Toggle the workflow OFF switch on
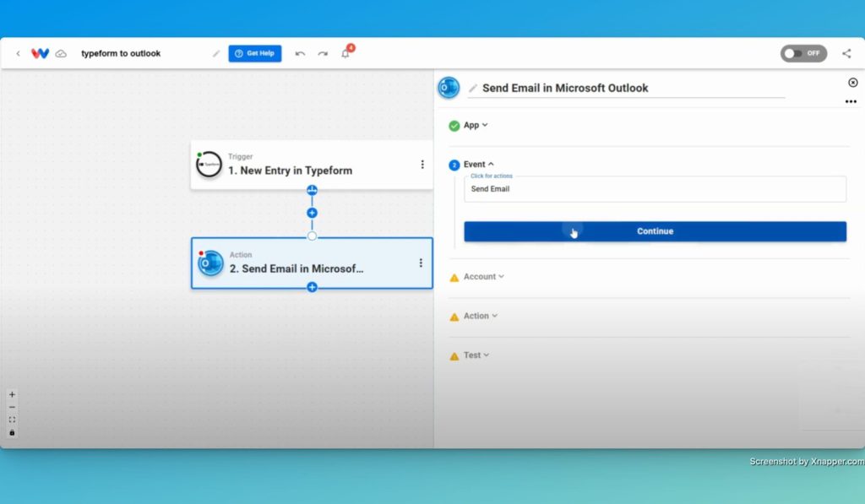865x504 pixels. click(803, 53)
